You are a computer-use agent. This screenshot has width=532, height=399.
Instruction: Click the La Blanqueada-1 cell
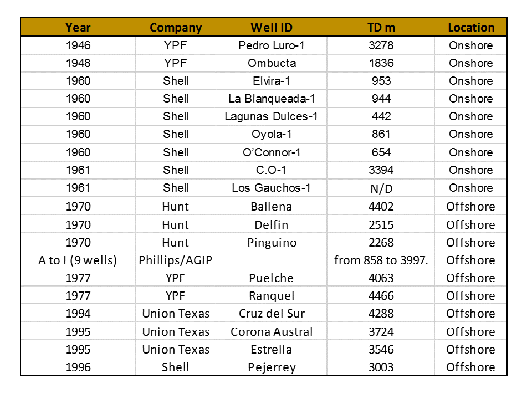click(272, 99)
